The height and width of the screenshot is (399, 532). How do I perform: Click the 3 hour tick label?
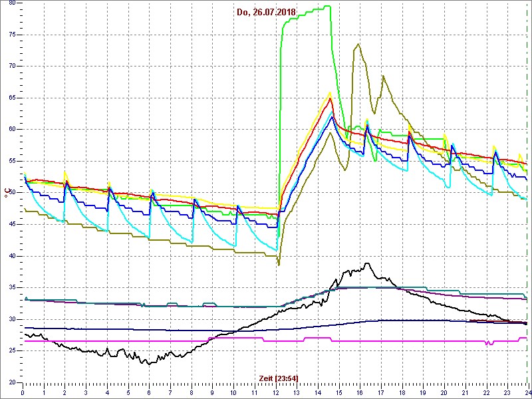coord(86,392)
